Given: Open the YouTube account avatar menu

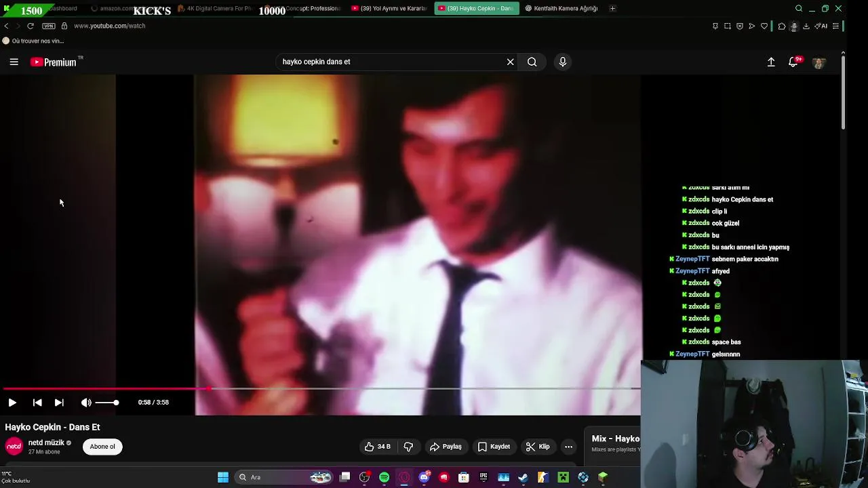Looking at the screenshot, I should coord(819,62).
